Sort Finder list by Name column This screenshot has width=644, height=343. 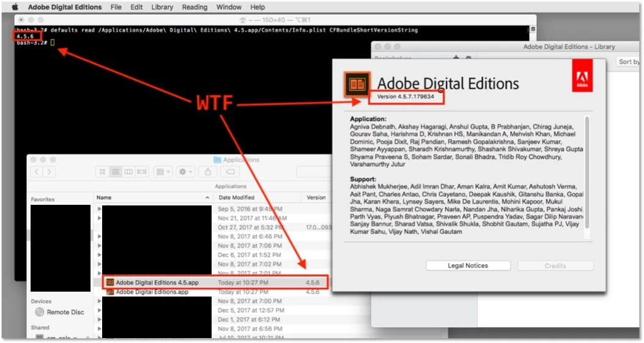[x=153, y=197]
